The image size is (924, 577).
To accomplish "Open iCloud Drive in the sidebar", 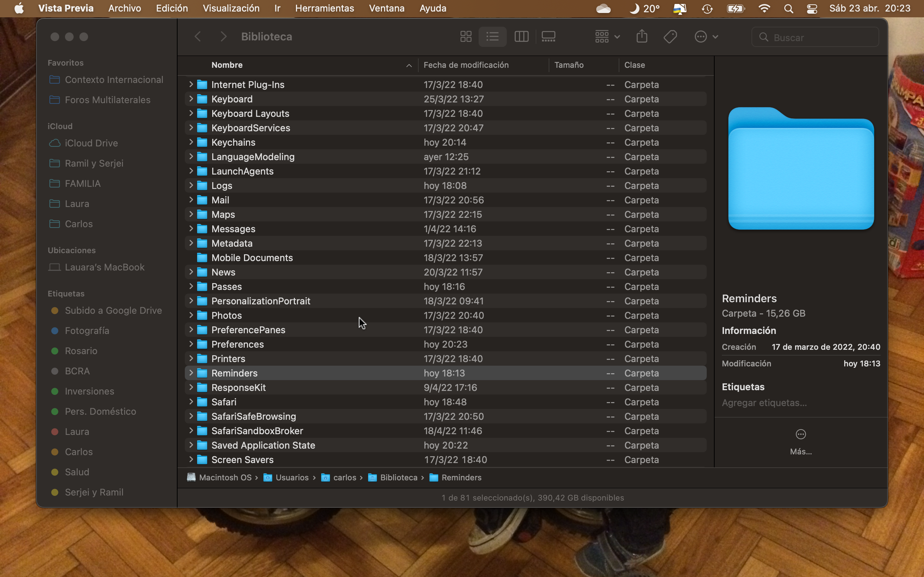I will (91, 143).
